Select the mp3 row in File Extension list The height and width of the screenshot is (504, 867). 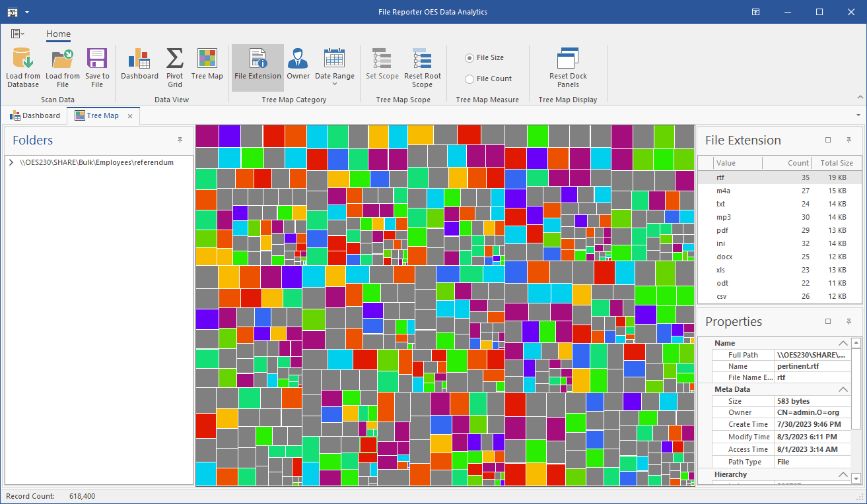[x=724, y=217]
